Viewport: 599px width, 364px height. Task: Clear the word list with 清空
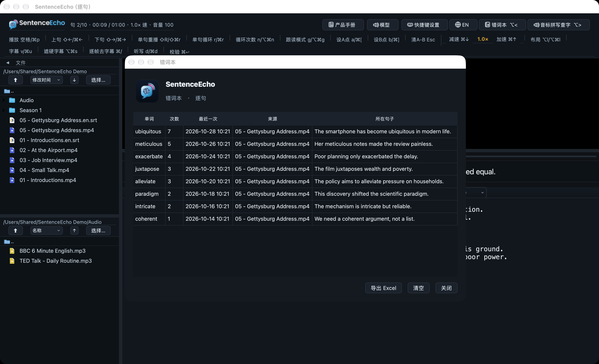tap(418, 288)
